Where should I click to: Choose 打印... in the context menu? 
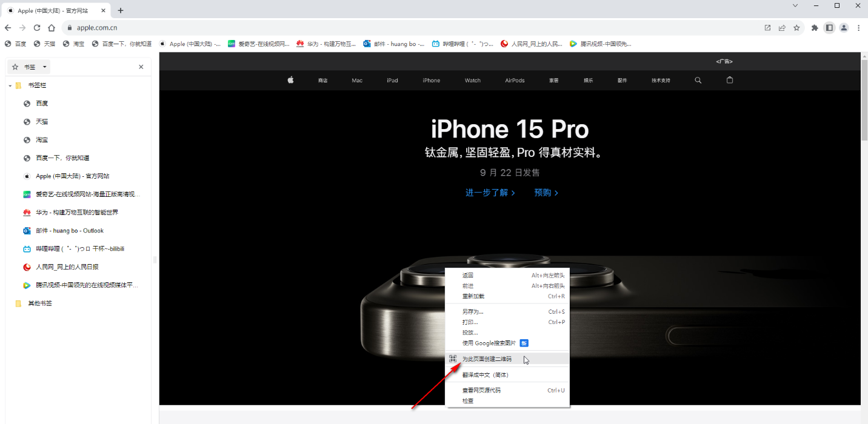click(x=507, y=322)
